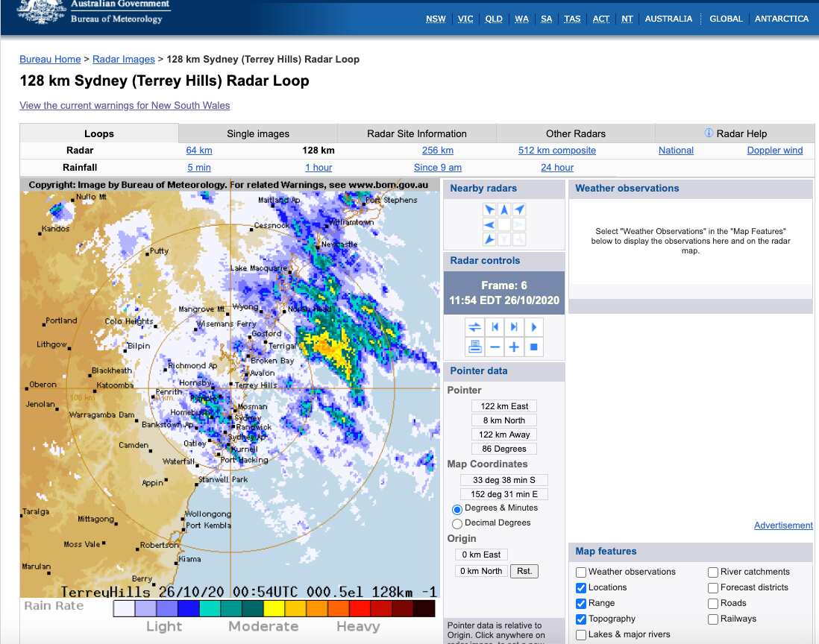Image resolution: width=819 pixels, height=644 pixels.
Task: Open the nearby radar to the north
Action: coord(503,209)
